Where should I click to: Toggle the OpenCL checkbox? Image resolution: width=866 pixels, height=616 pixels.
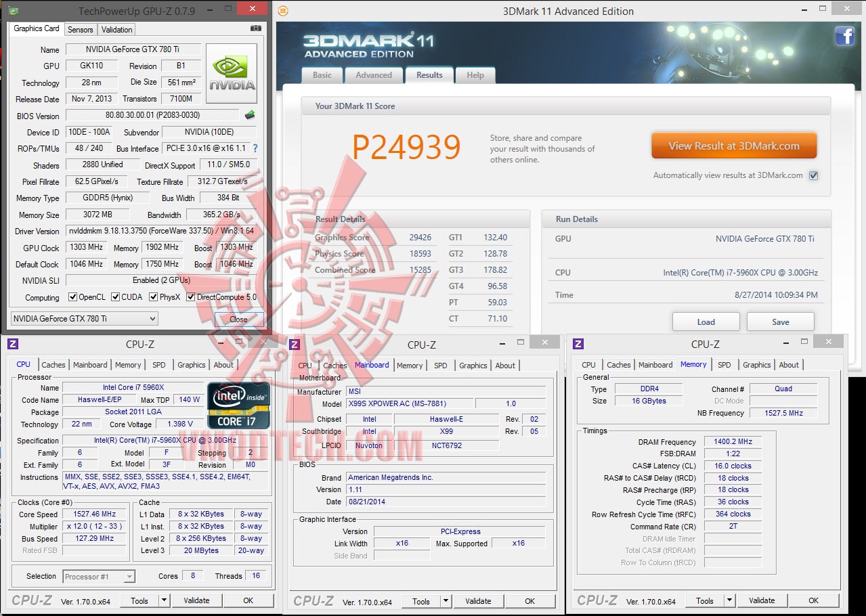click(73, 297)
